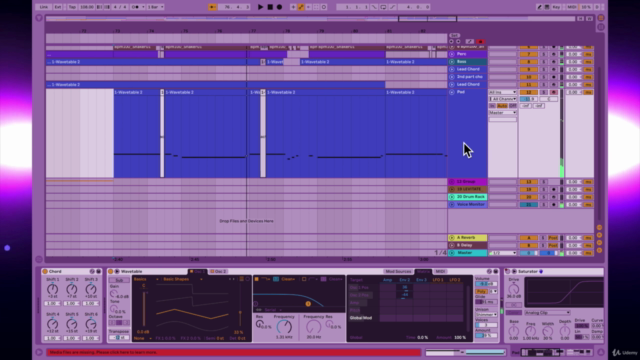Image resolution: width=640 pixels, height=360 pixels.
Task: Toggle the Follow playback button
Action: (x=212, y=7)
